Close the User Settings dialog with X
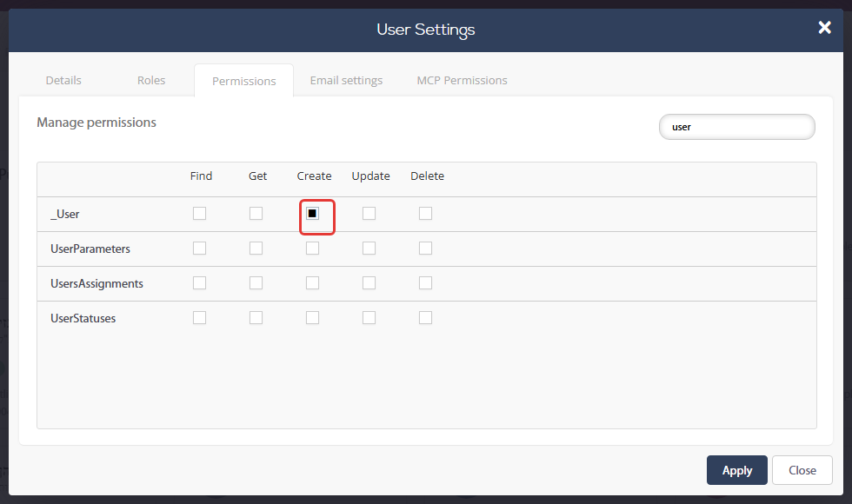 (x=824, y=27)
